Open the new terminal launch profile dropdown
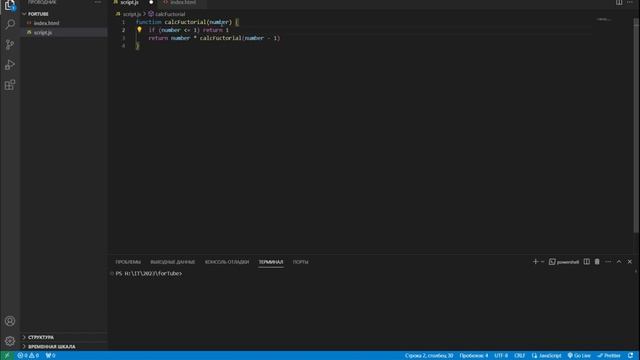 click(542, 262)
